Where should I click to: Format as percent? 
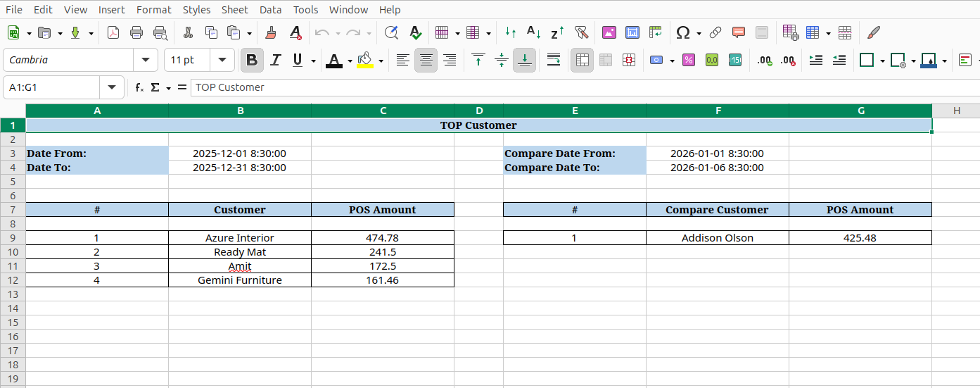point(689,61)
